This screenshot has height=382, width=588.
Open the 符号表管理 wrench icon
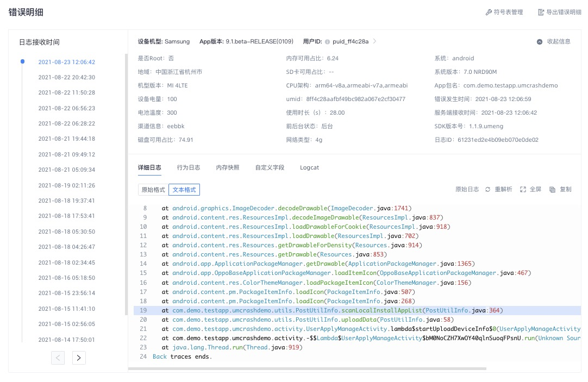point(489,12)
